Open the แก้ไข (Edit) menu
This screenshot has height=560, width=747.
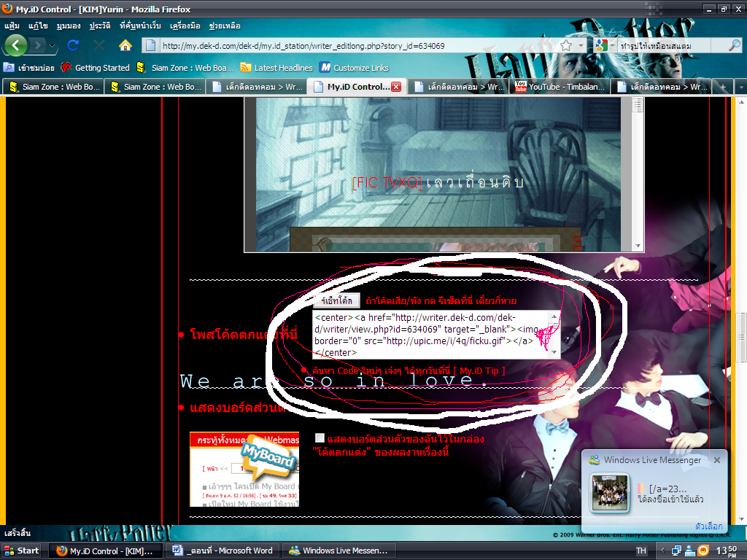click(38, 26)
